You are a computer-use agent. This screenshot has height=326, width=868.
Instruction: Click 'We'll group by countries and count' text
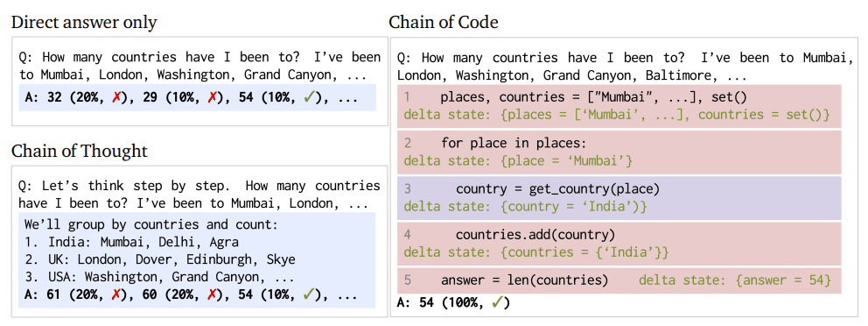pos(150,224)
